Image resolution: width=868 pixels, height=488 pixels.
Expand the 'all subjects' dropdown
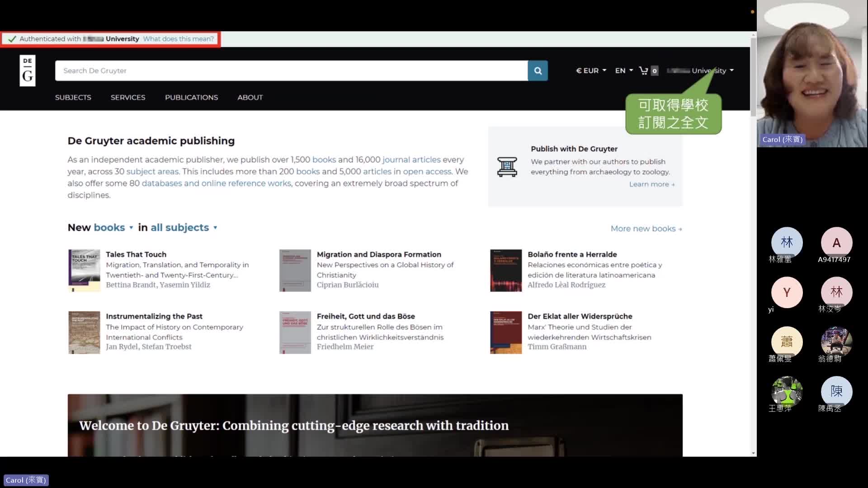184,227
